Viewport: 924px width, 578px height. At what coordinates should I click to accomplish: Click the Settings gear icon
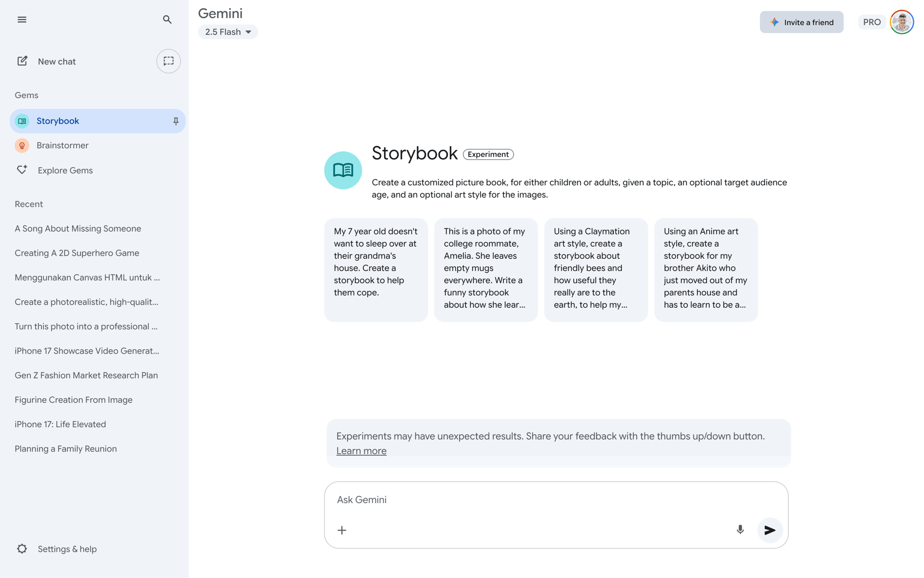point(22,549)
